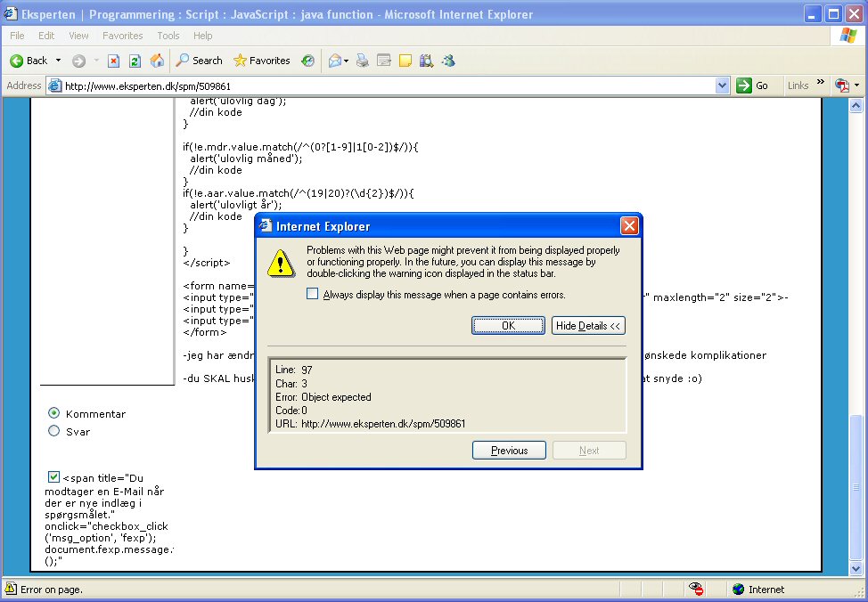This screenshot has width=868, height=602.
Task: Select the Svar radio button
Action: 53,430
